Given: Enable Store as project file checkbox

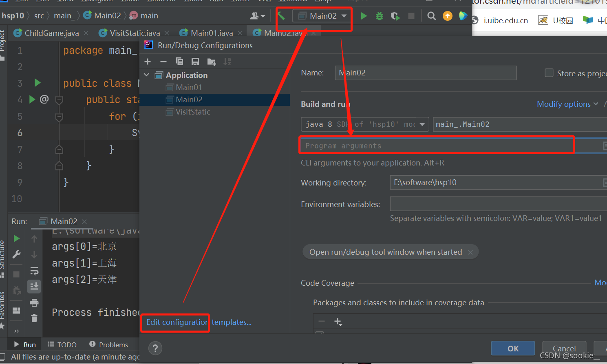Looking at the screenshot, I should pos(549,73).
